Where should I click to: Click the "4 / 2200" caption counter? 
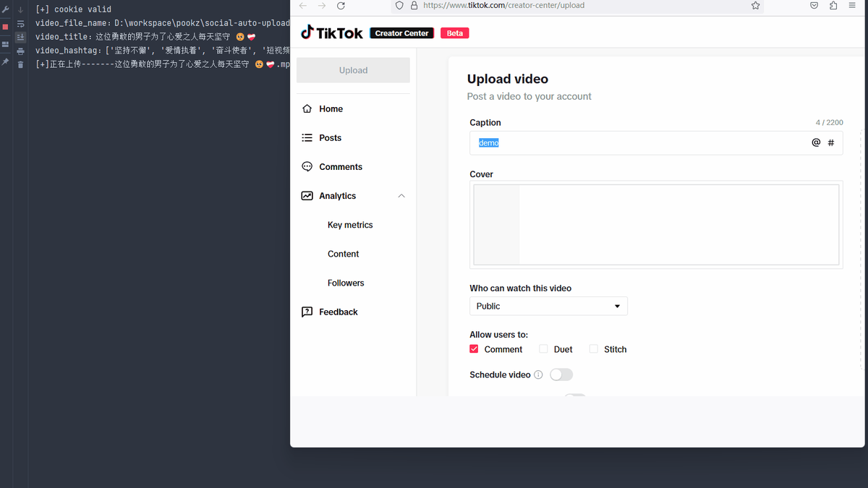(x=829, y=123)
